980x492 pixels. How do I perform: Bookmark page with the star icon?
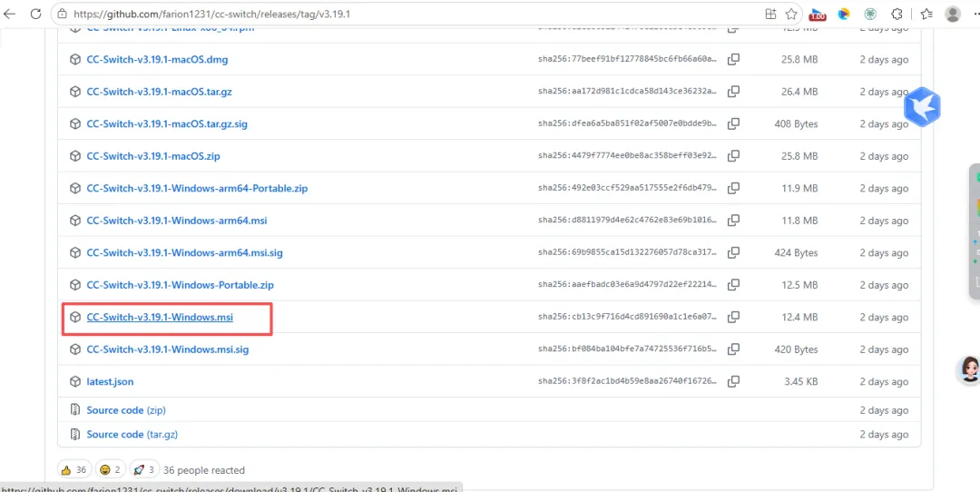(791, 14)
